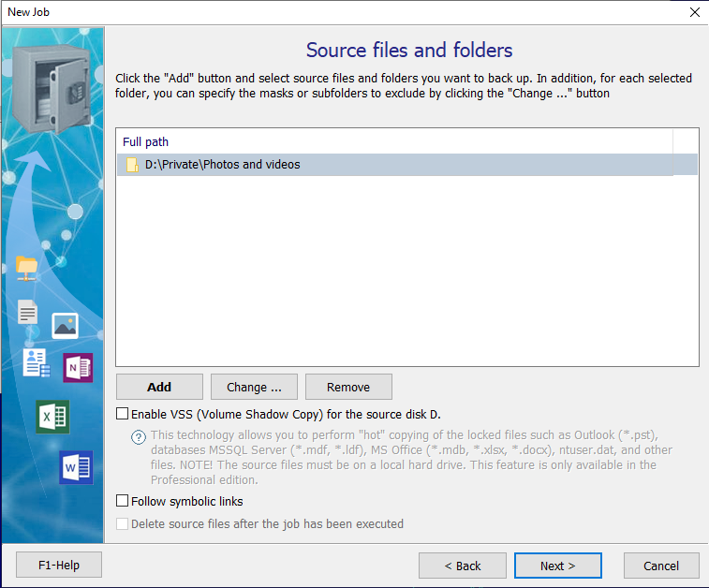Toggle Follow symbolic links checkbox

(123, 502)
